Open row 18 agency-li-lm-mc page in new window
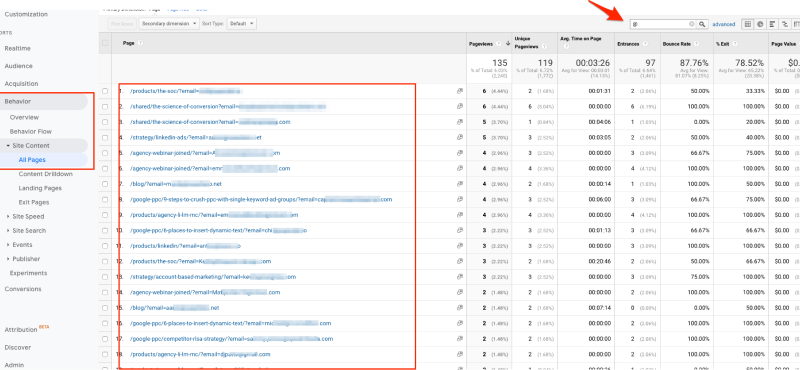This screenshot has width=800, height=370. 460,354
